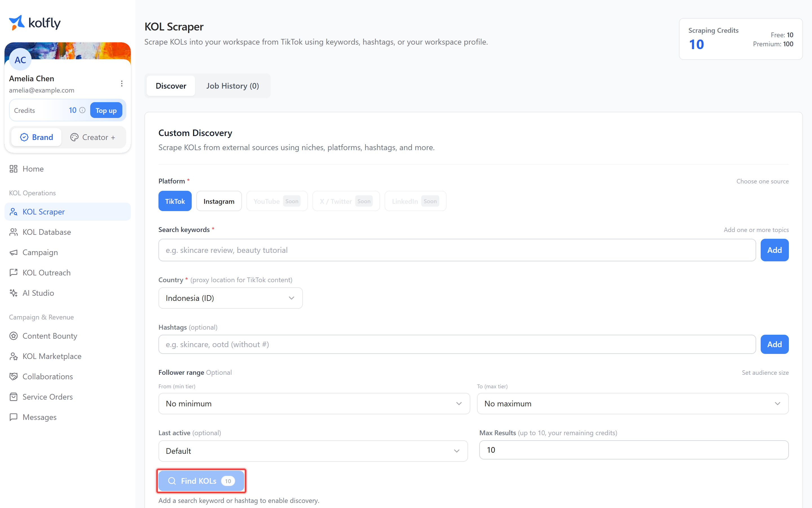This screenshot has width=812, height=508.
Task: Click the Top up button
Action: click(x=106, y=110)
